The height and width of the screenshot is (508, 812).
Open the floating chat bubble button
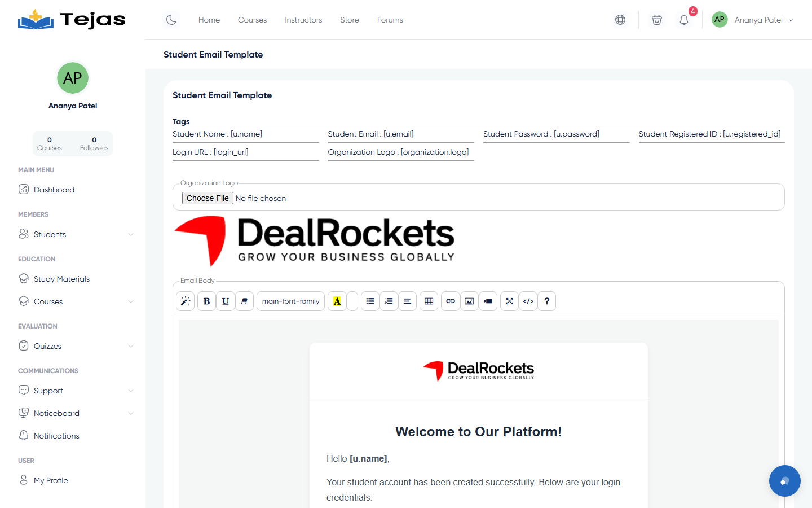(784, 481)
